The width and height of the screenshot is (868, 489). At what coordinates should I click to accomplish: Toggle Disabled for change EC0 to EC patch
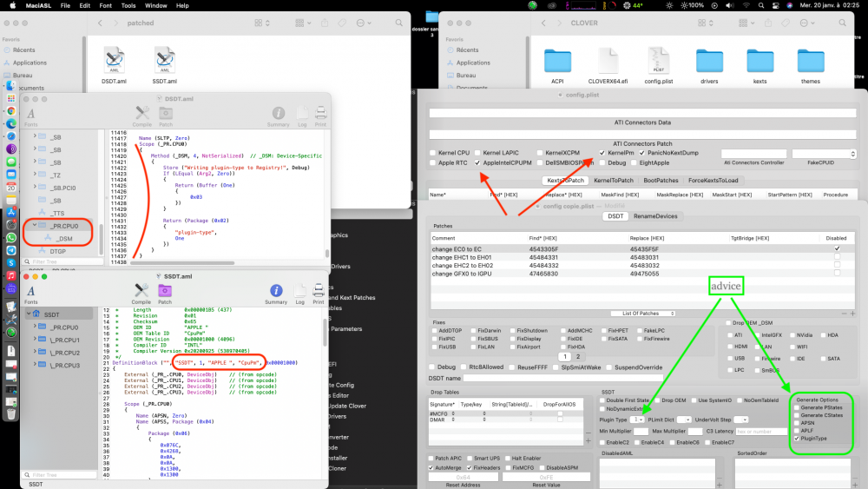837,248
